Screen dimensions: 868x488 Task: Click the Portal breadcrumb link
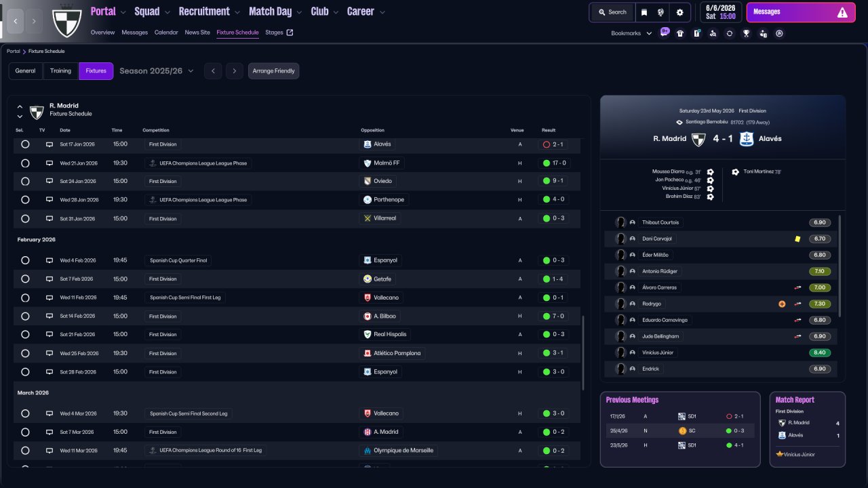[x=14, y=52]
